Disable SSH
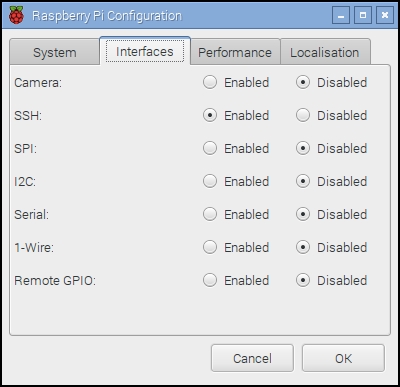 [x=303, y=115]
